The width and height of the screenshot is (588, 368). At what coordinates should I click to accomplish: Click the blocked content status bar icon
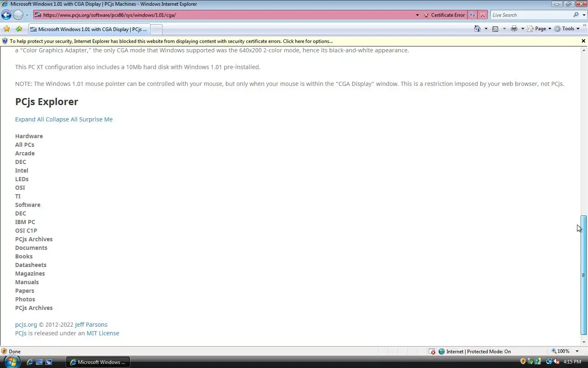[x=432, y=352]
